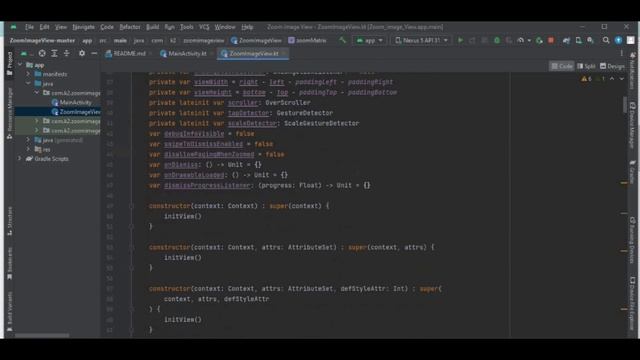Toggle Device File Explorer on right edge
Screen dimensions: 640x360
pos(632,303)
